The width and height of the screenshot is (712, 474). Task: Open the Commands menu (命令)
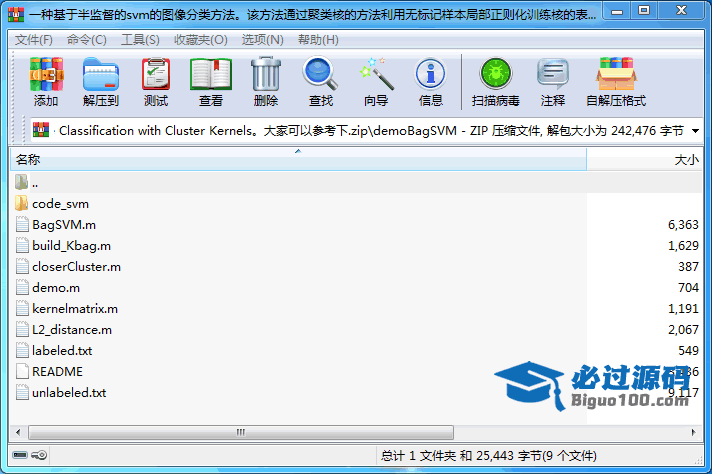(86, 40)
